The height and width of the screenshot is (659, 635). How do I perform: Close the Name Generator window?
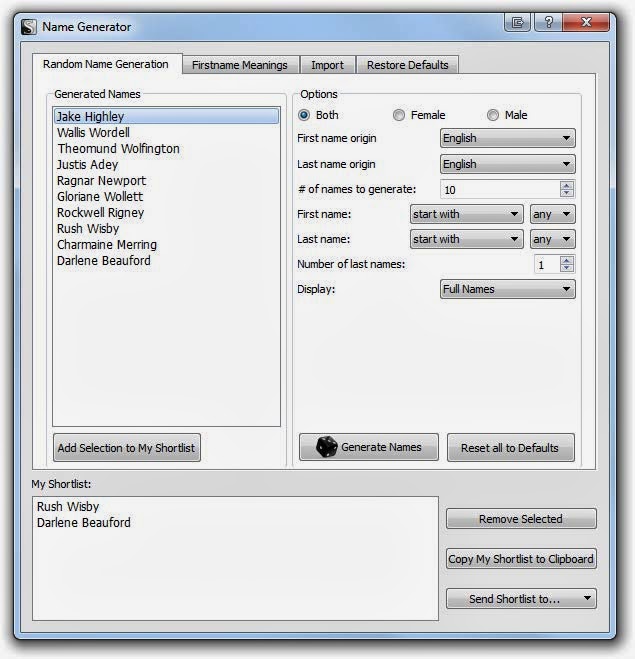coord(586,22)
